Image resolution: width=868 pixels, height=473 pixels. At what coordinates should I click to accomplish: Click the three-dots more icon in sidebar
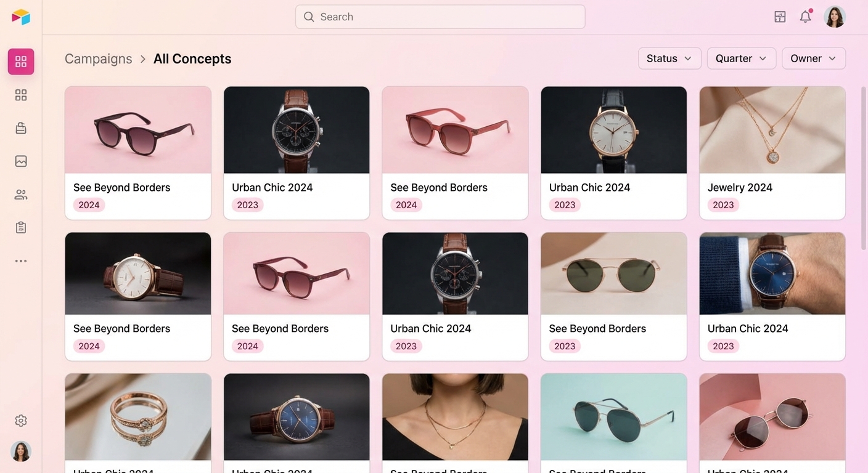click(21, 261)
